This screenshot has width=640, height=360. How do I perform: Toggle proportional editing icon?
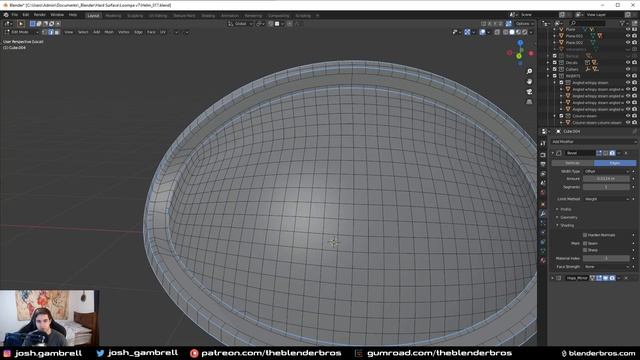pos(289,24)
